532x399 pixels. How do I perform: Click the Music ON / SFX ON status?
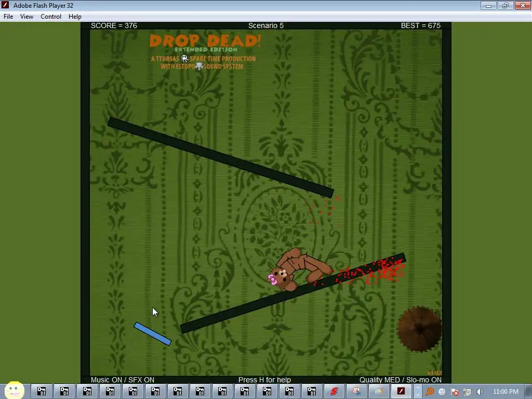coord(123,380)
